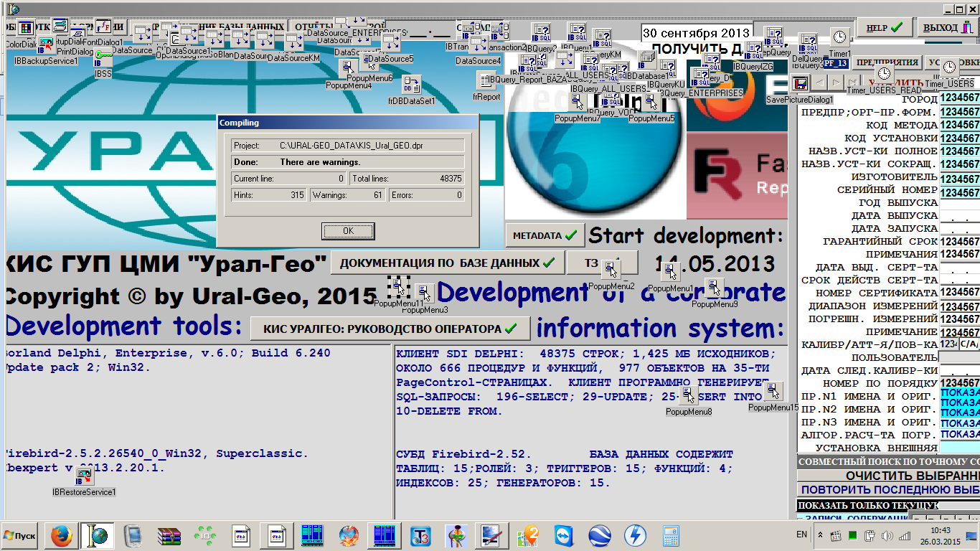This screenshot has height=551, width=980.
Task: Click the НОМЕР СЕРТИФИКАТА input field
Action: [x=960, y=293]
